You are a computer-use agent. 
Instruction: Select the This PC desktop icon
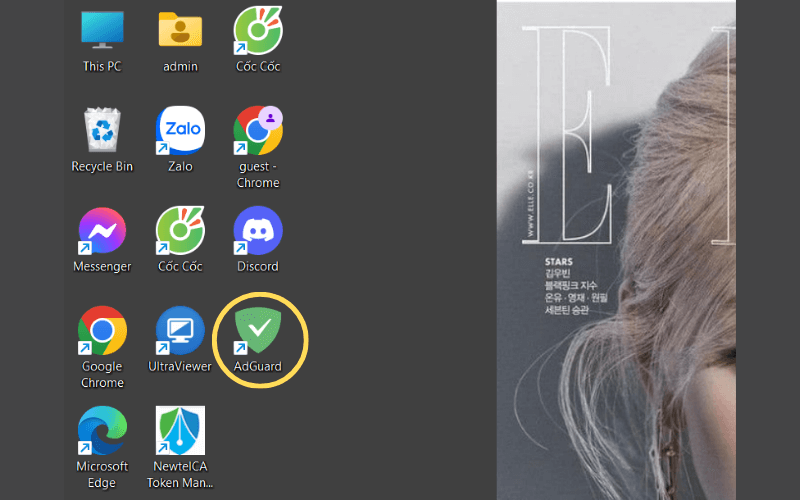[x=102, y=30]
